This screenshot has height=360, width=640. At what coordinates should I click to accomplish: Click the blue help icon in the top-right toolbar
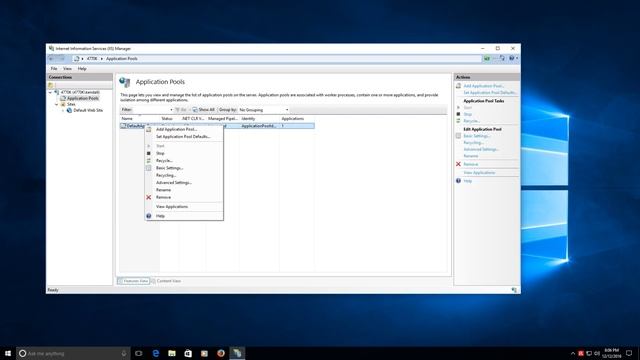tap(511, 58)
